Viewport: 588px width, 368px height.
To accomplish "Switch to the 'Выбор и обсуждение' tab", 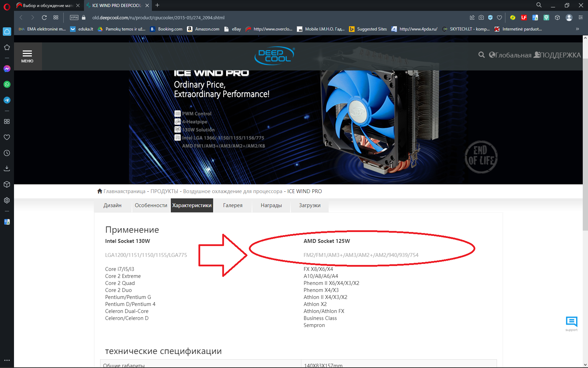I will 48,6.
